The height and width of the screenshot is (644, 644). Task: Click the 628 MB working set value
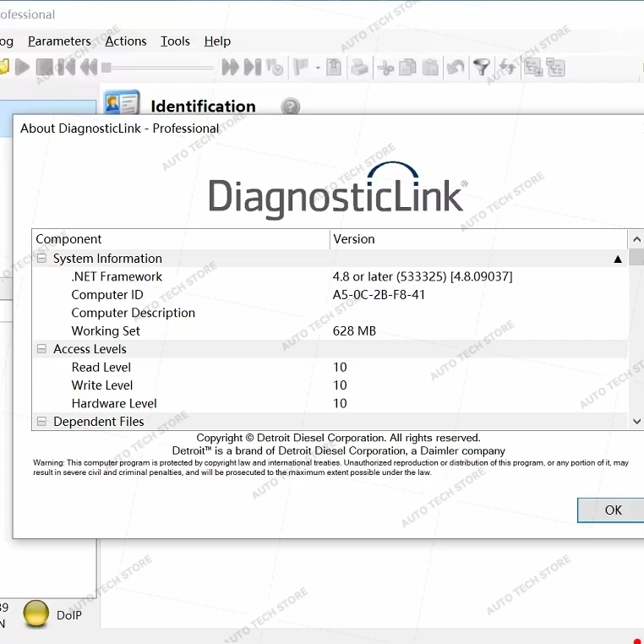point(354,330)
